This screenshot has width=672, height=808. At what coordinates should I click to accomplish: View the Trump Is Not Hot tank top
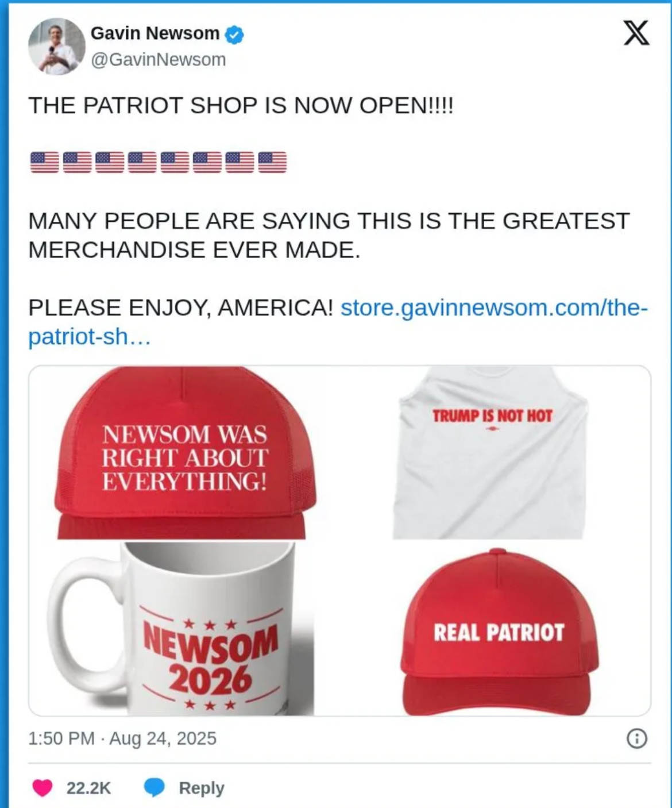coord(491,453)
